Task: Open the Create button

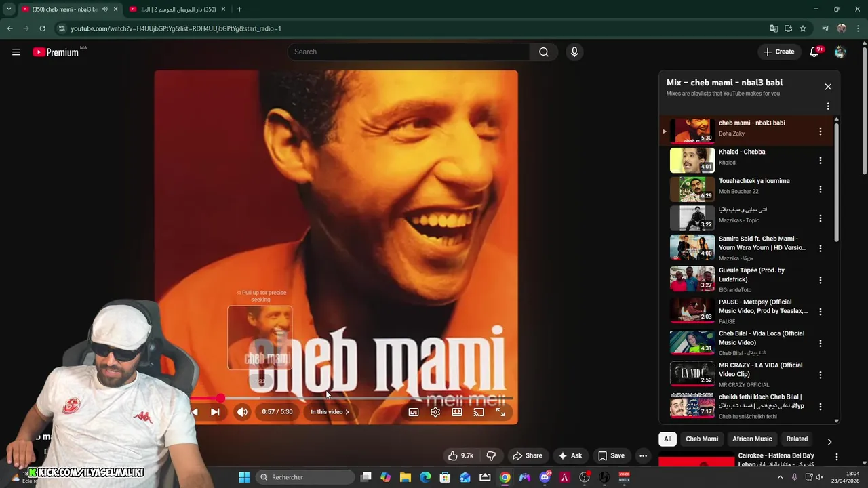Action: (x=778, y=52)
